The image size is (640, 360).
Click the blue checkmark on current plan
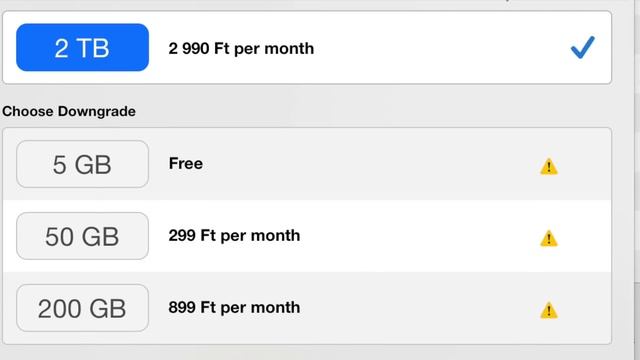tap(582, 47)
